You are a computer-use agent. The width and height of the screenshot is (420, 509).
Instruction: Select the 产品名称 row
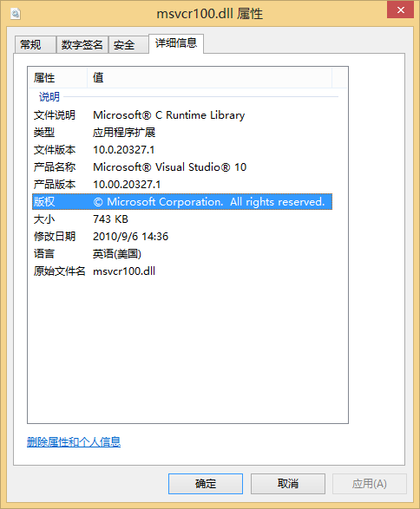[x=182, y=167]
